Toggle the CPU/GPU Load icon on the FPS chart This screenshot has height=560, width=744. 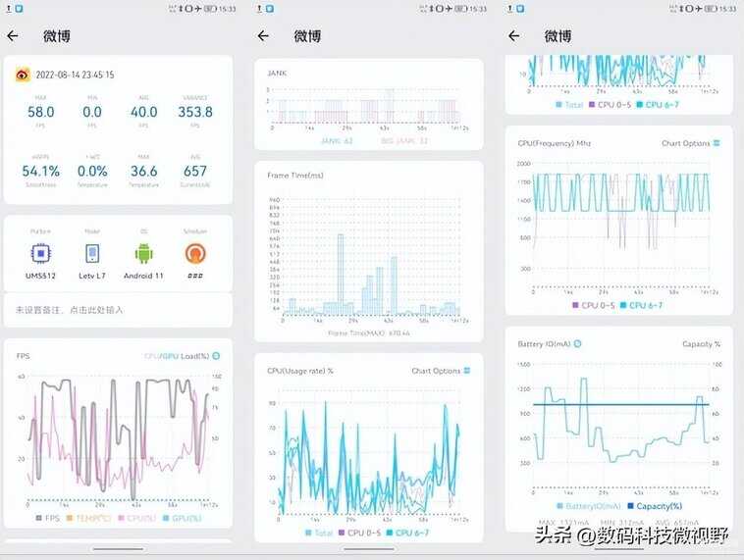tap(216, 356)
